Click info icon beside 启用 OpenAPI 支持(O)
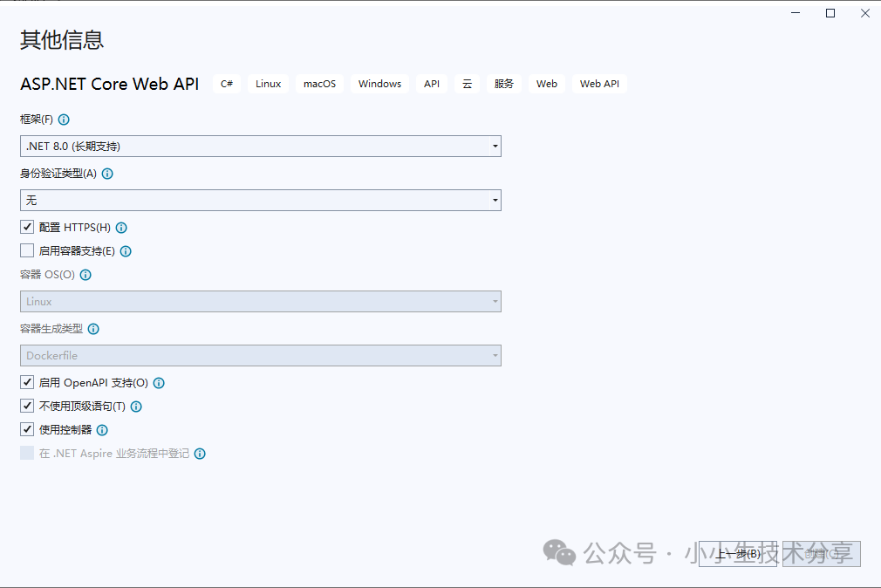 (x=159, y=383)
